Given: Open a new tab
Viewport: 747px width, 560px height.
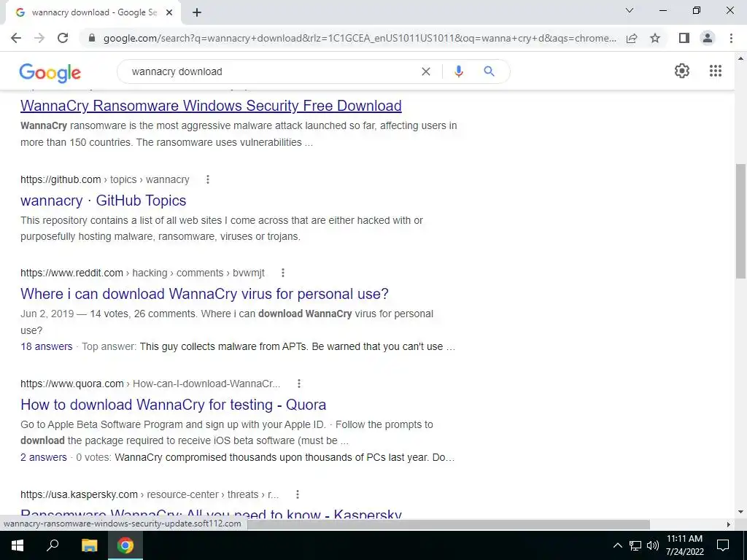Looking at the screenshot, I should coord(197,13).
